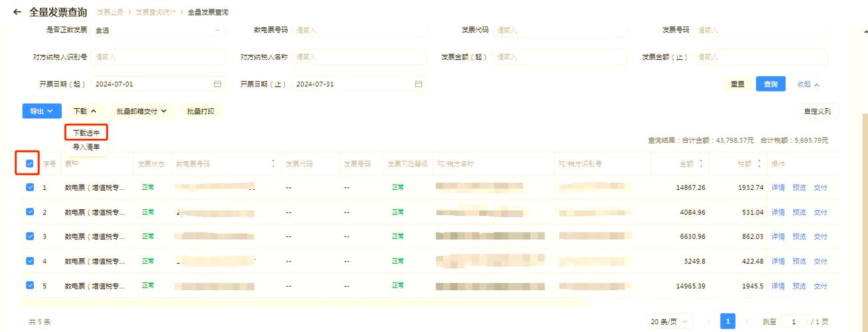Open 发票查询统计 in the breadcrumb

(156, 12)
